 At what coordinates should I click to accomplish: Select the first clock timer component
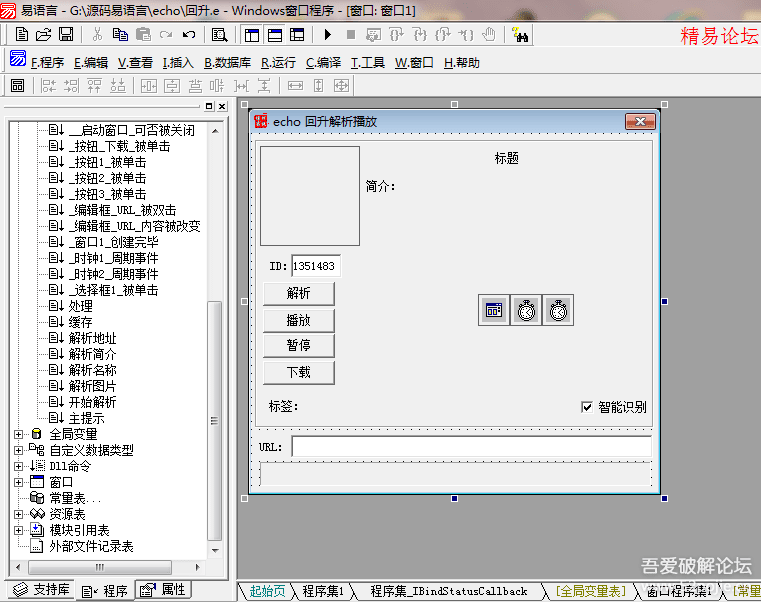[x=526, y=310]
